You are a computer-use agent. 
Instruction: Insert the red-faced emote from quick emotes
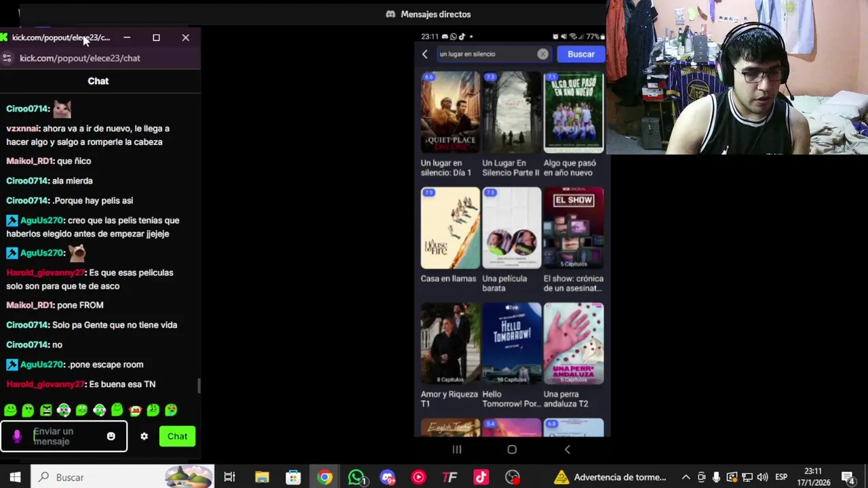[135, 410]
